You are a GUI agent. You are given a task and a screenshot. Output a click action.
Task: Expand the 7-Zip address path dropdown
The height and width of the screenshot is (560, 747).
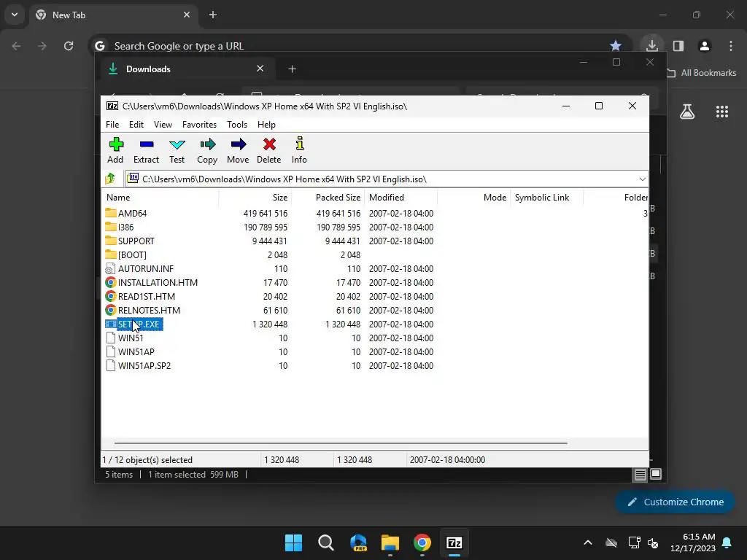[642, 179]
